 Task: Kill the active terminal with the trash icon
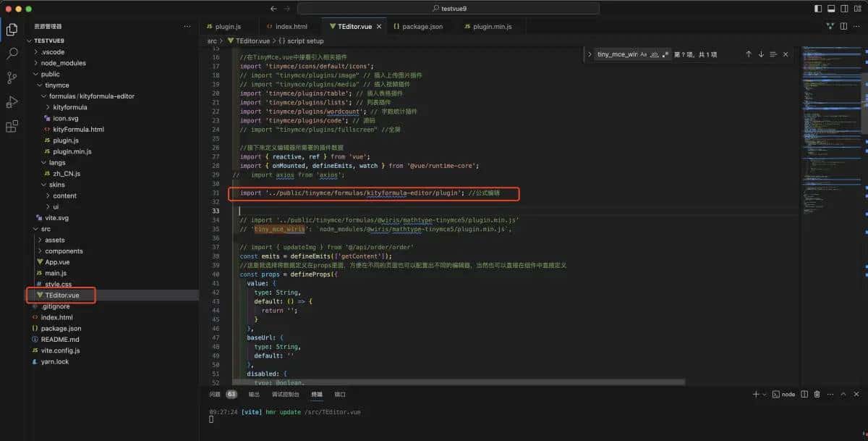[x=816, y=394]
